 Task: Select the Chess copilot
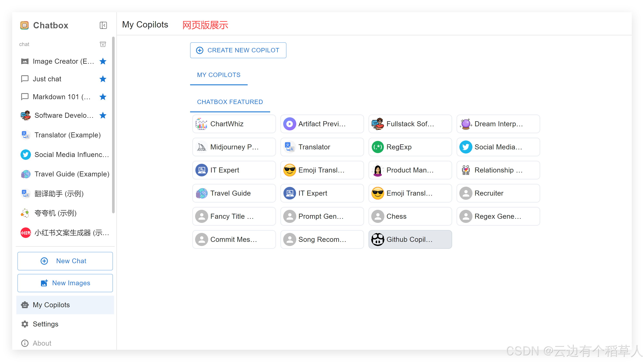(410, 217)
